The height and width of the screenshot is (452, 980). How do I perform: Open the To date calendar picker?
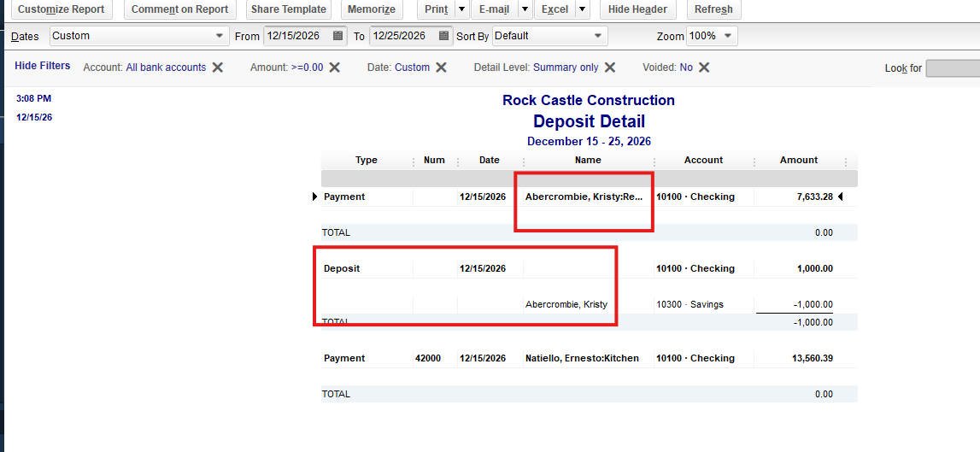tap(443, 36)
